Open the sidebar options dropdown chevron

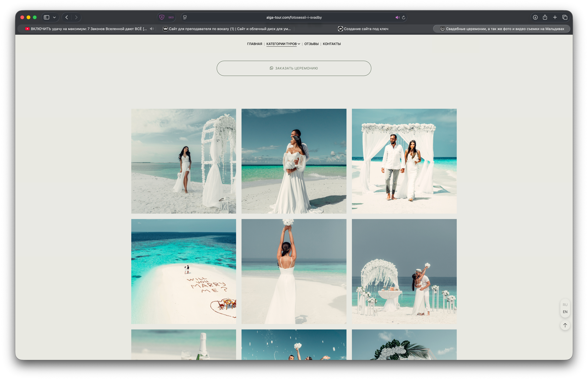click(54, 17)
